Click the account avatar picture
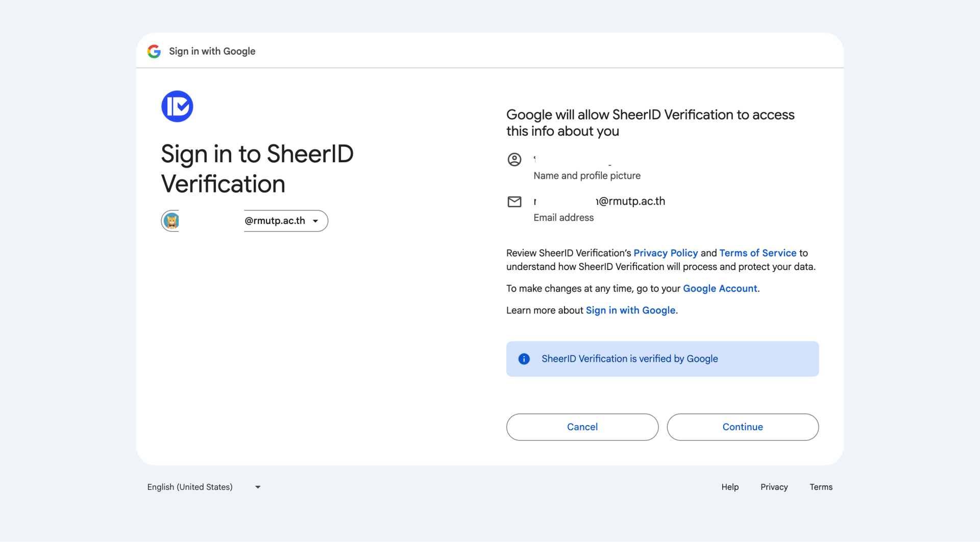This screenshot has height=542, width=980. (x=171, y=221)
